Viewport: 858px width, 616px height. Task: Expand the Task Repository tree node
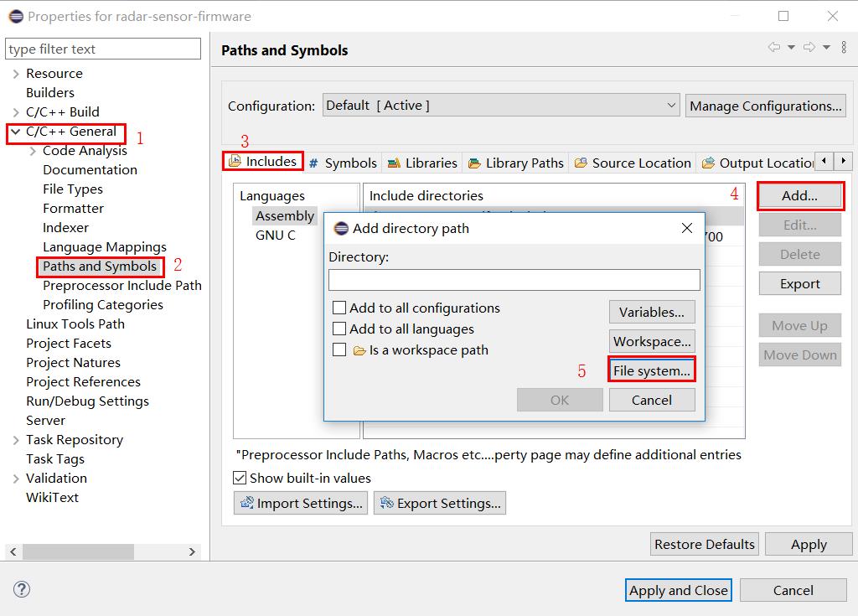(x=18, y=439)
